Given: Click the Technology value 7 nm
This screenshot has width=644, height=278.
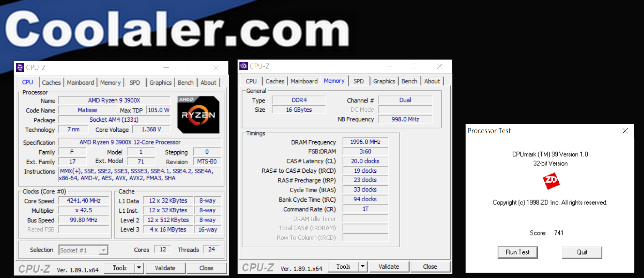Looking at the screenshot, I should click(x=73, y=129).
